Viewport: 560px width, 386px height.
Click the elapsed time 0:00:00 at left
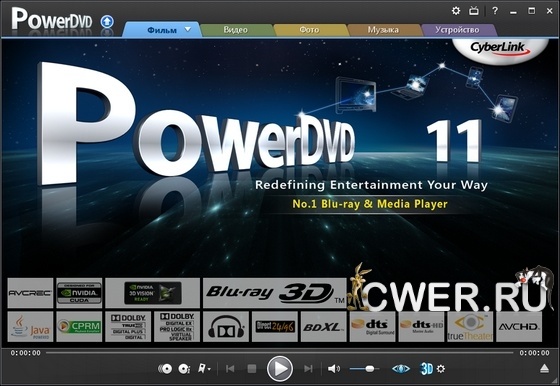[x=25, y=353]
